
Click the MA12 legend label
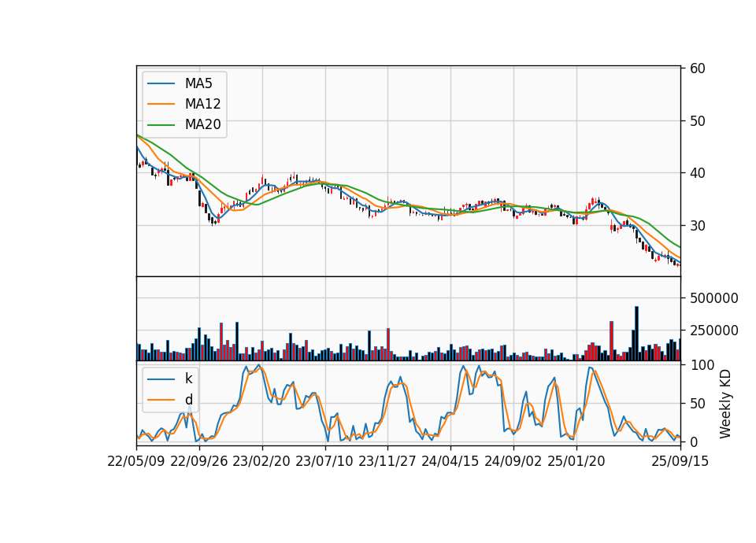pyautogui.click(x=202, y=104)
